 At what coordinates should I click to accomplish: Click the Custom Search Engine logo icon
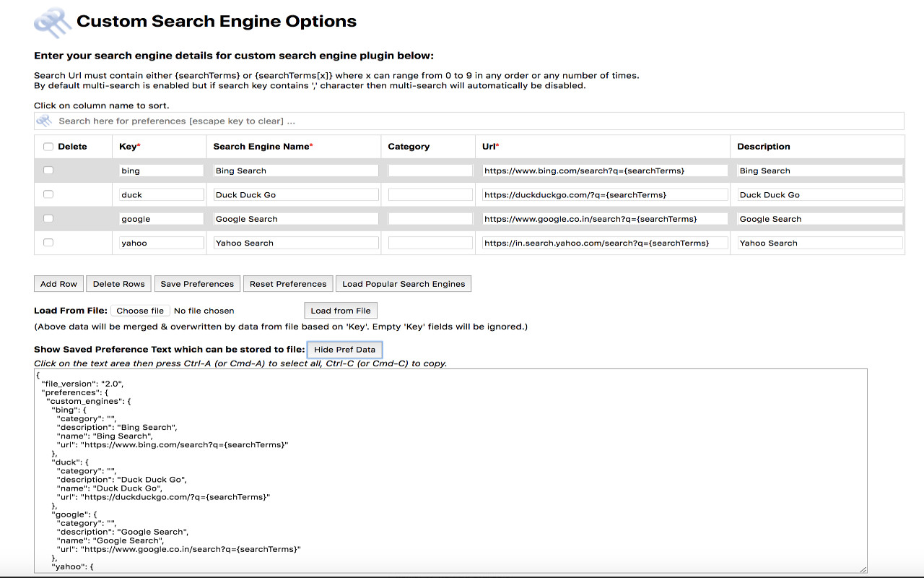(52, 22)
